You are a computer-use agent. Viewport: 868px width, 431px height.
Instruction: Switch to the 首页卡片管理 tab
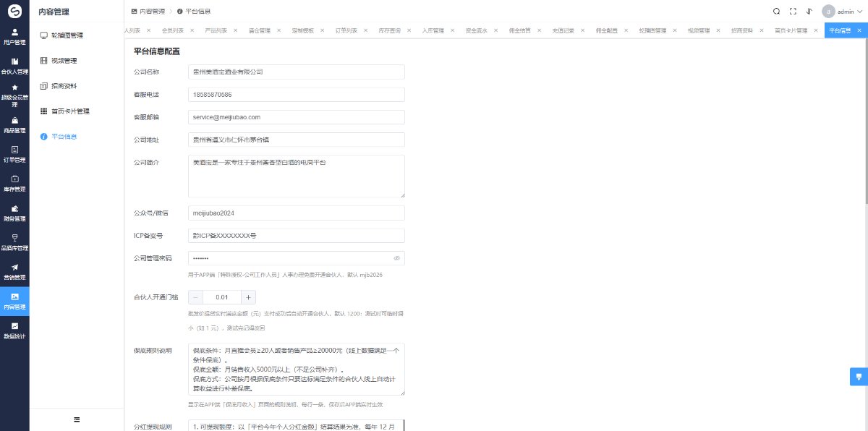click(791, 31)
